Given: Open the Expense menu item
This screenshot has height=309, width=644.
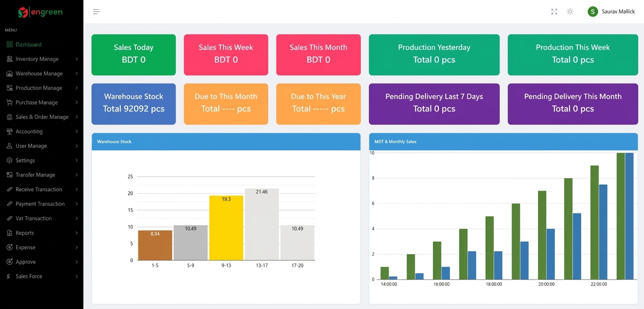Looking at the screenshot, I should point(42,247).
